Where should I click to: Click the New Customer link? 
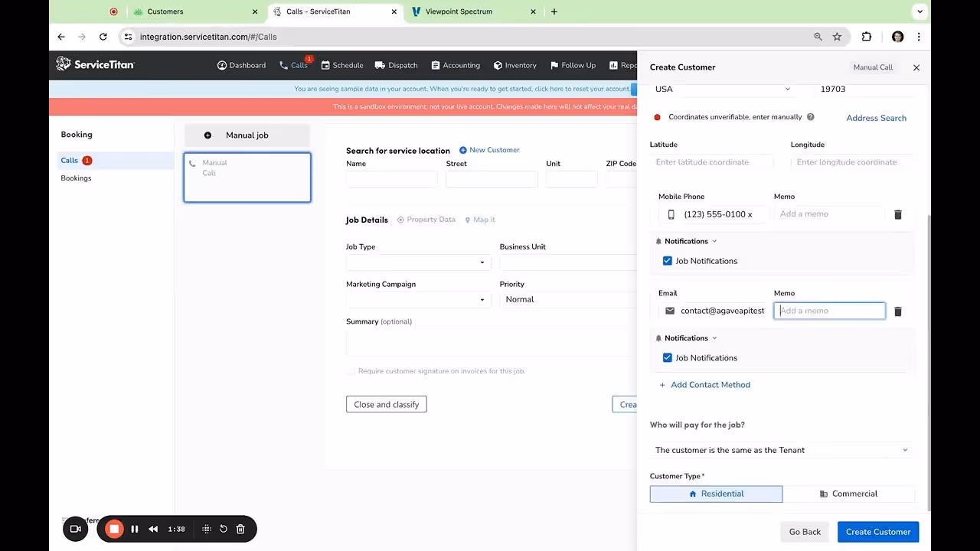click(489, 150)
